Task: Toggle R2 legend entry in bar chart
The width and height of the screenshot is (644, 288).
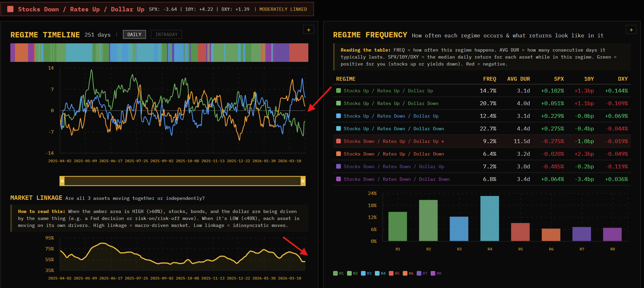Action: tap(352, 273)
